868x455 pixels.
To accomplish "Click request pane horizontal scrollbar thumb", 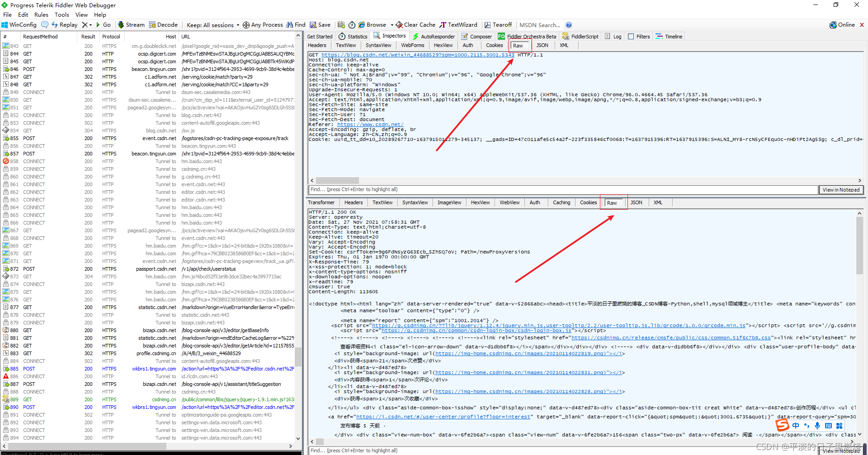I will (x=337, y=180).
